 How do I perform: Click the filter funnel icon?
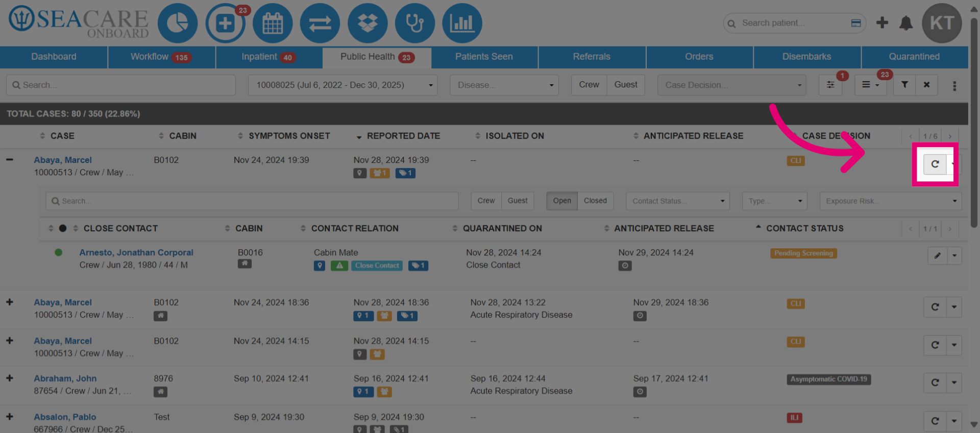904,85
